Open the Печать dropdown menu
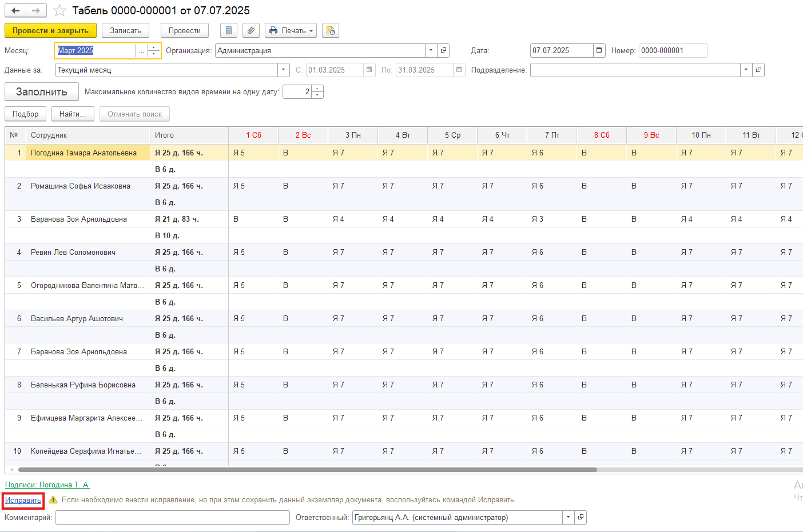The image size is (803, 532). pyautogui.click(x=291, y=30)
